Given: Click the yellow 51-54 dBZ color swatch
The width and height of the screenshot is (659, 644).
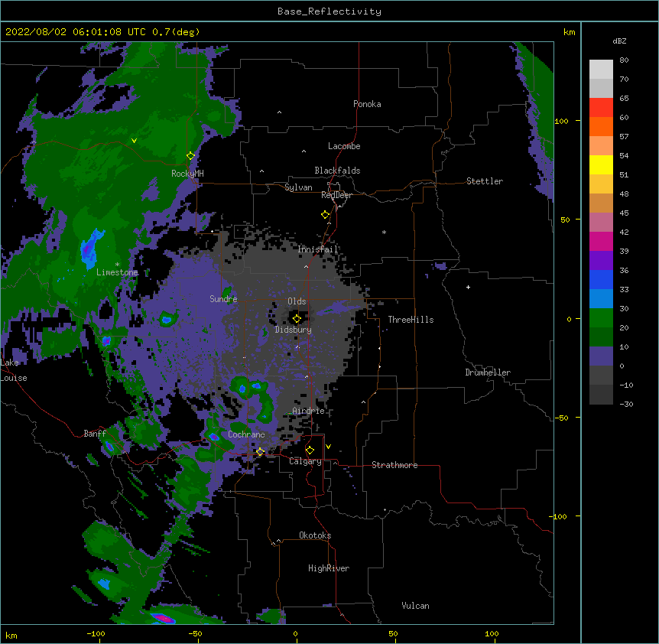Looking at the screenshot, I should click(601, 164).
